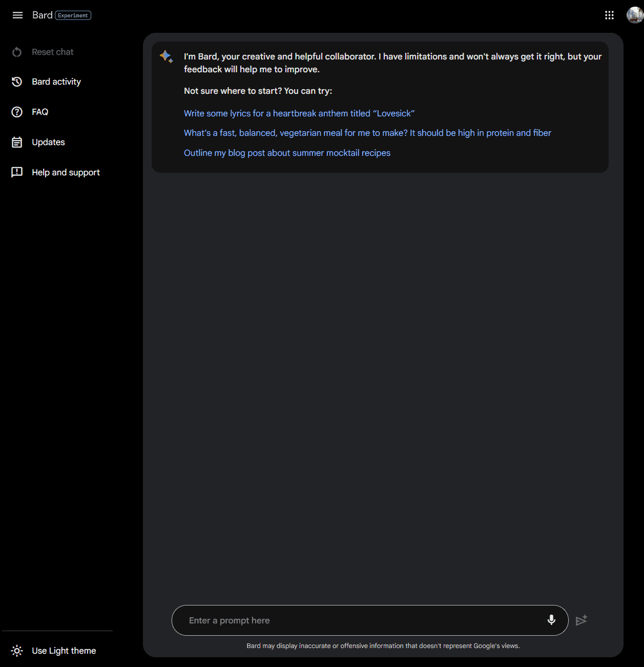
Task: Click the Bard activity history icon
Action: pyautogui.click(x=17, y=82)
